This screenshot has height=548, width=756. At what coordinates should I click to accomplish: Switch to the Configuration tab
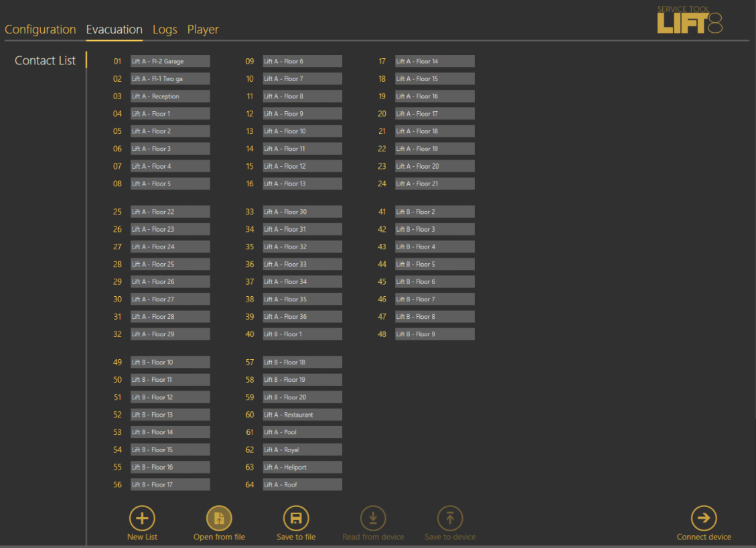click(40, 29)
